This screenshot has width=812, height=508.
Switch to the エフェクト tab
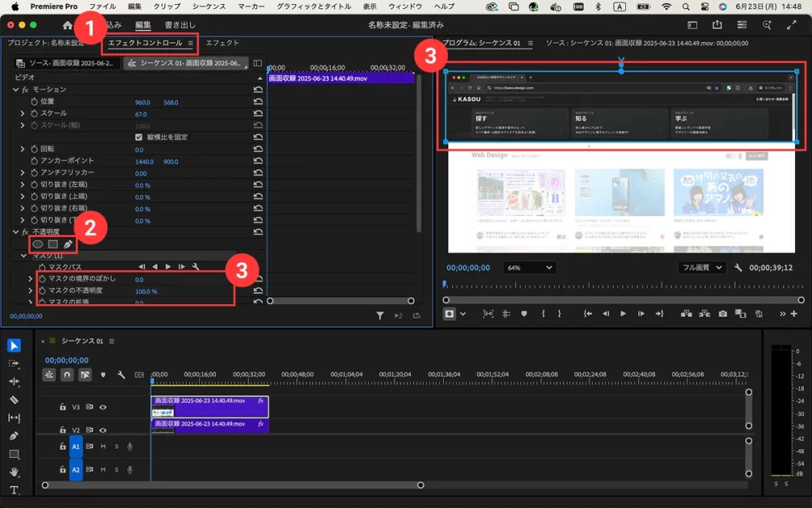click(x=222, y=43)
